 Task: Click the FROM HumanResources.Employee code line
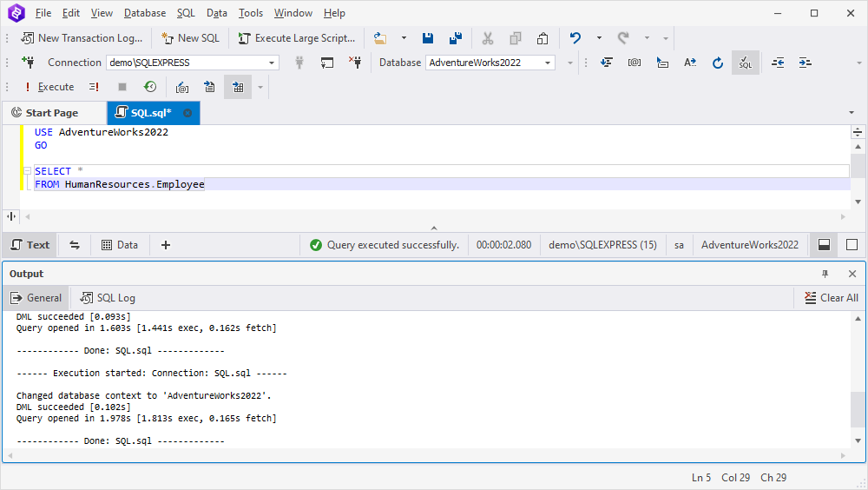click(x=120, y=184)
